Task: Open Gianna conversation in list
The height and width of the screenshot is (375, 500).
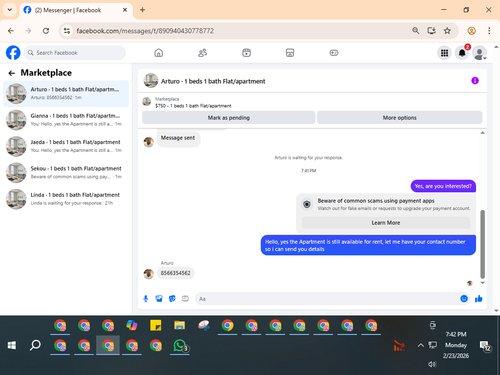Action: (66, 120)
